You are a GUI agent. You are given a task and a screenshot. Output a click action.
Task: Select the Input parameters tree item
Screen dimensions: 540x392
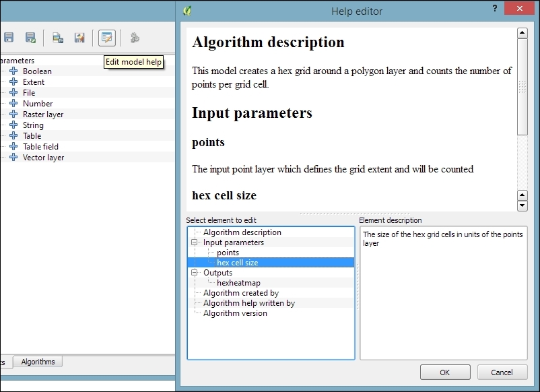pyautogui.click(x=234, y=242)
